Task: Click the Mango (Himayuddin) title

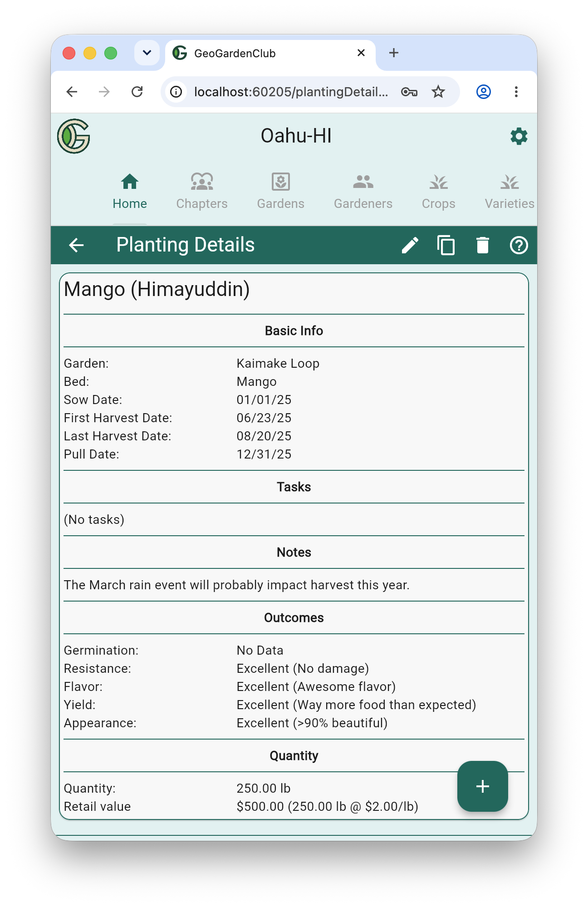Action: tap(157, 289)
